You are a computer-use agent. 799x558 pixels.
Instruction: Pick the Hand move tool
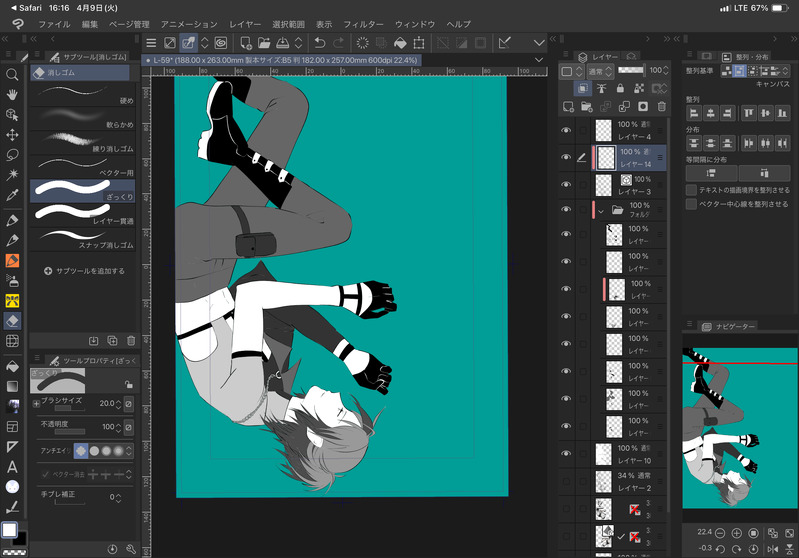(x=13, y=94)
